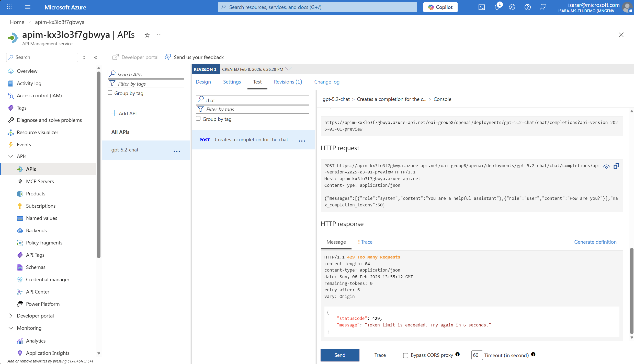Open MCP Servers in sidebar

40,181
